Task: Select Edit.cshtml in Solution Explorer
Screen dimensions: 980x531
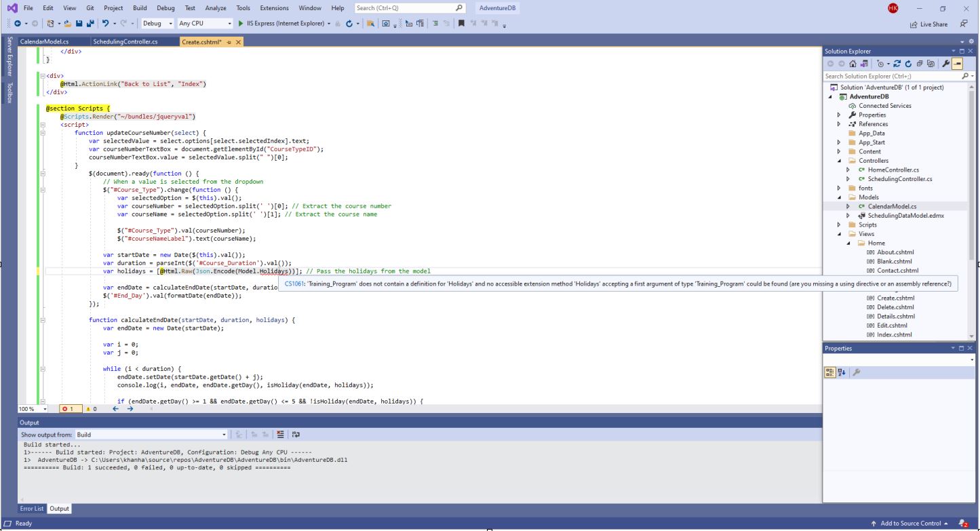Action: coord(891,326)
